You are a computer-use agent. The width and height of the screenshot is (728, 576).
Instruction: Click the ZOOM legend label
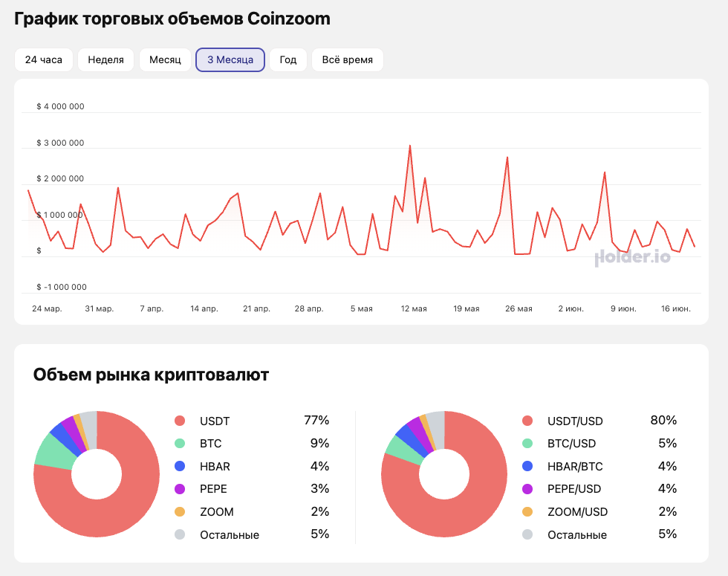point(217,512)
